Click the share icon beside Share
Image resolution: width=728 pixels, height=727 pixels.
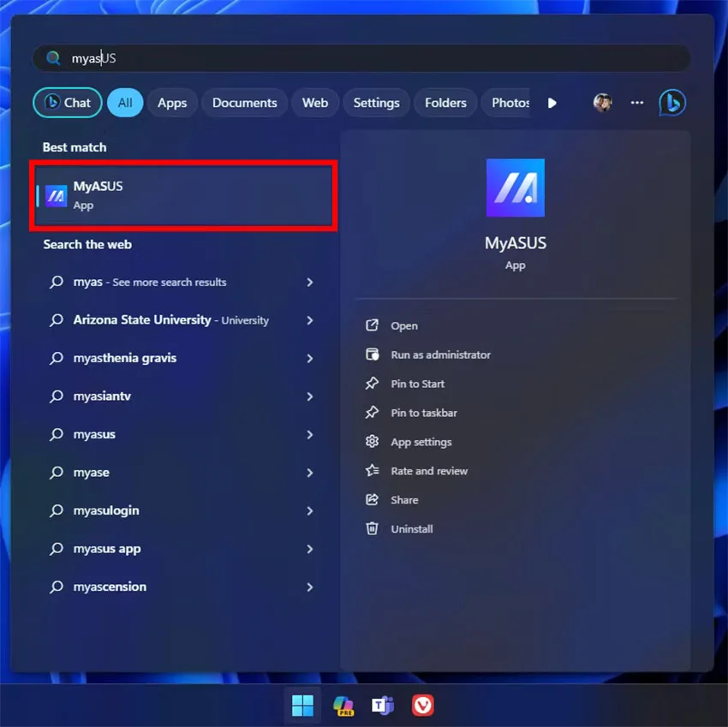(x=372, y=499)
